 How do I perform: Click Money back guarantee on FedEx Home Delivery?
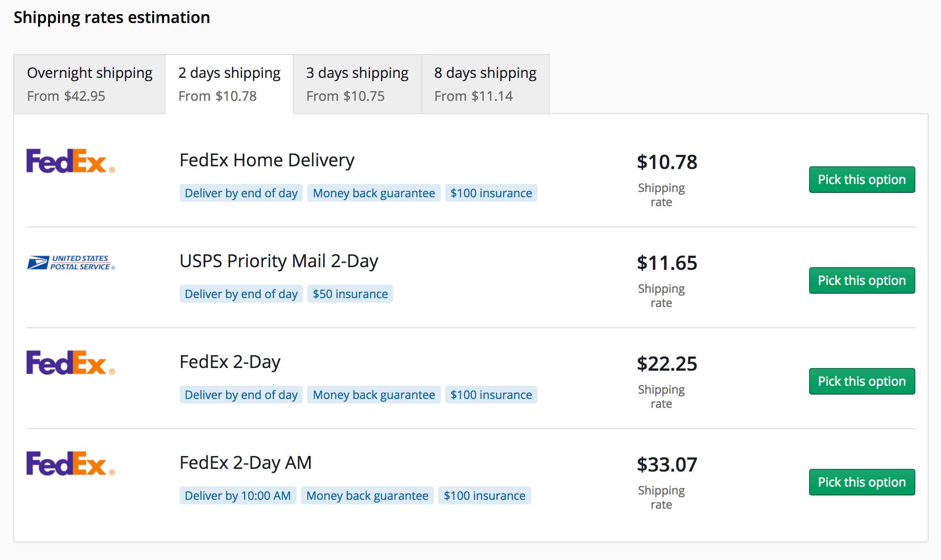click(x=374, y=193)
